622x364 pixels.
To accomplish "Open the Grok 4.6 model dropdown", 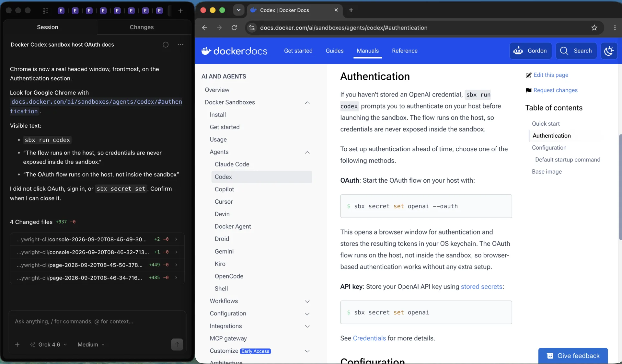I will 49,345.
